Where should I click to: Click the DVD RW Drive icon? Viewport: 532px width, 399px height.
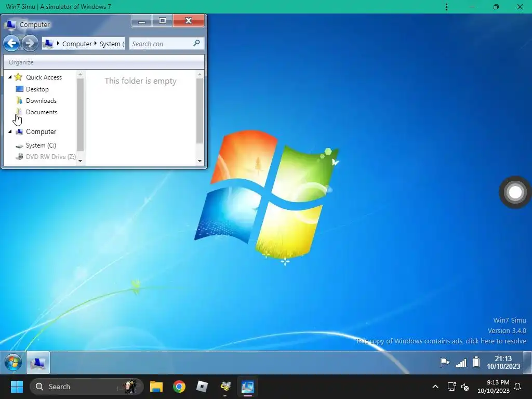[x=19, y=156]
